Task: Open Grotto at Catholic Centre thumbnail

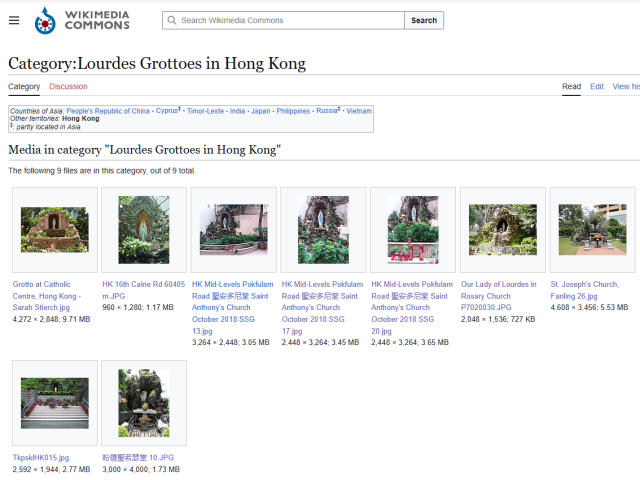Action: click(x=55, y=230)
